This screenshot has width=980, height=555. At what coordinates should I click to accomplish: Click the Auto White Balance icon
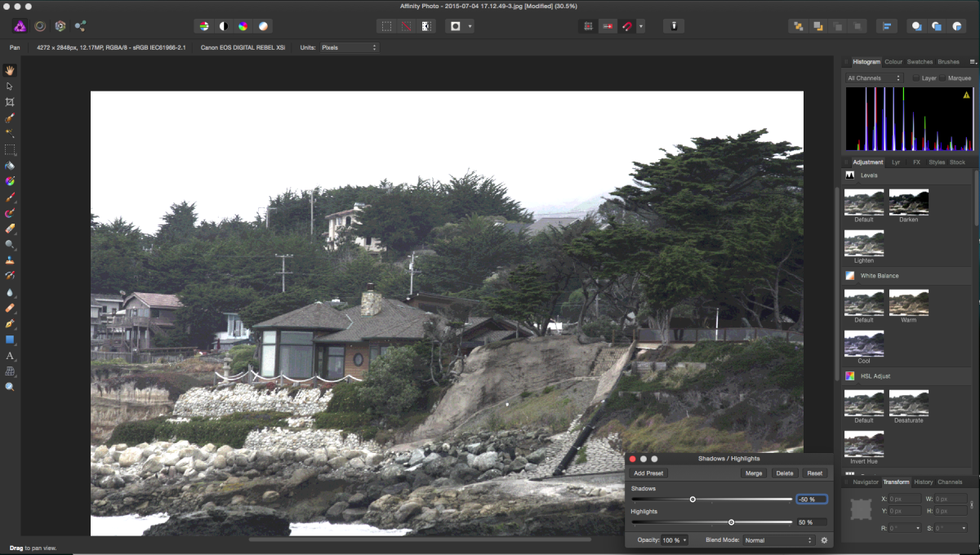[x=264, y=26]
